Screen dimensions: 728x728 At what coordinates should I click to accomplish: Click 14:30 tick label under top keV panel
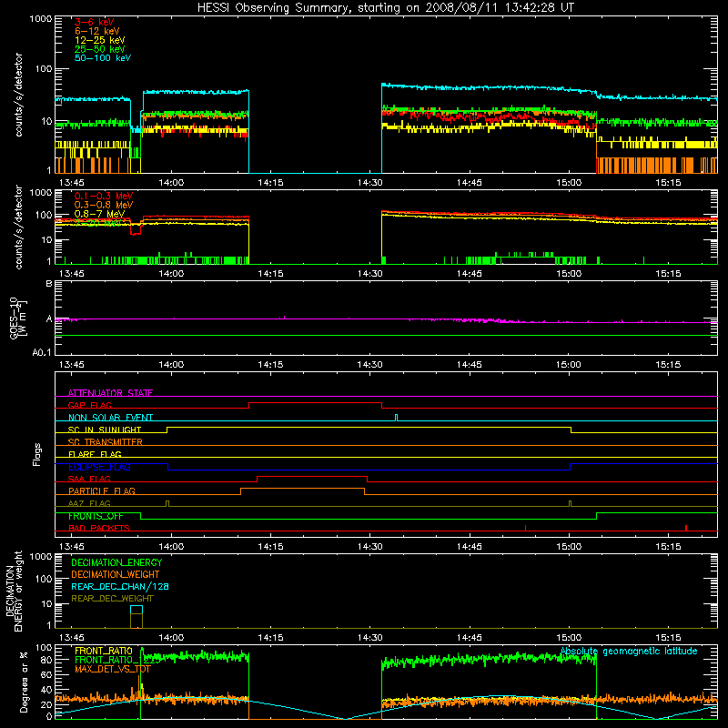(370, 183)
